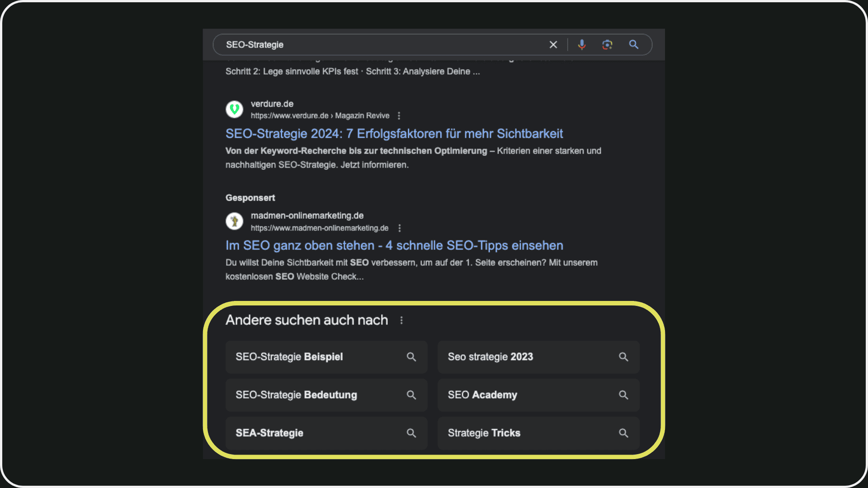This screenshot has width=868, height=488.
Task: Open options next to 'Andere suchen auch nach'
Action: (401, 320)
